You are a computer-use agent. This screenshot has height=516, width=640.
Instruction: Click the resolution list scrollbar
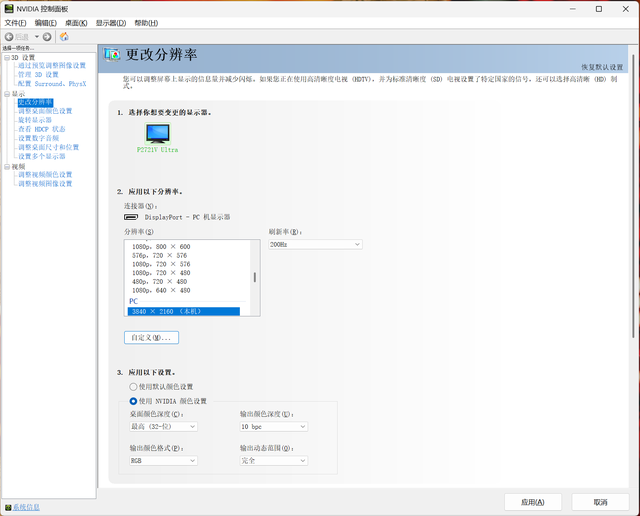click(x=254, y=278)
